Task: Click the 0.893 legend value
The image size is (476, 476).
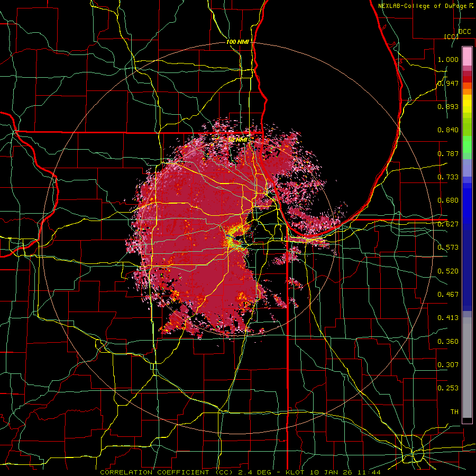Action: [448, 106]
